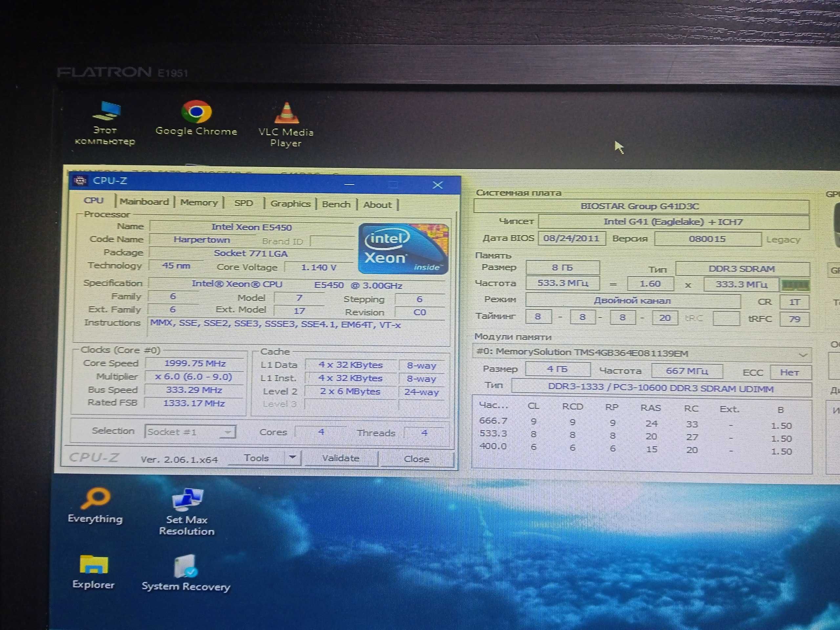Click the green memory indicator bar
The width and height of the screenshot is (840, 630).
794,285
